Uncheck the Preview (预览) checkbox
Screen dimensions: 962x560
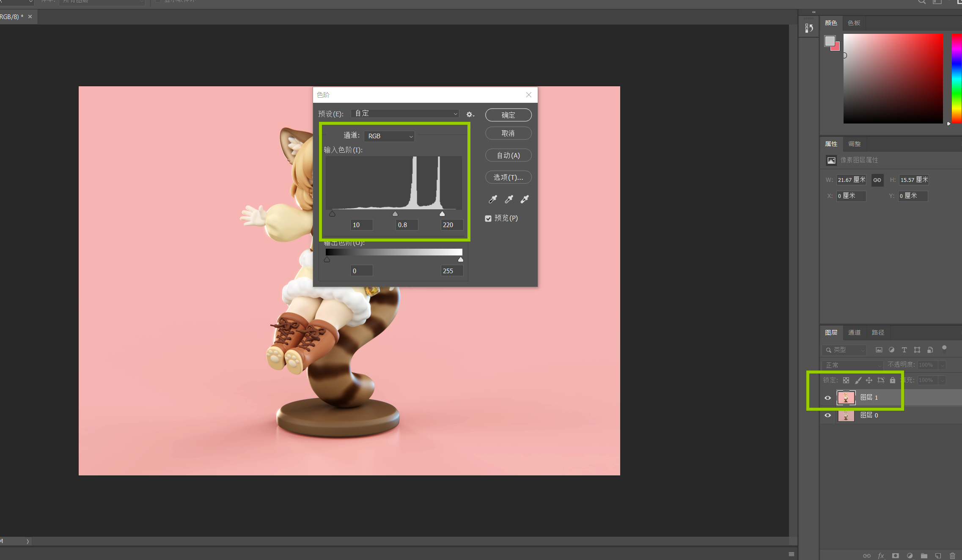click(488, 219)
